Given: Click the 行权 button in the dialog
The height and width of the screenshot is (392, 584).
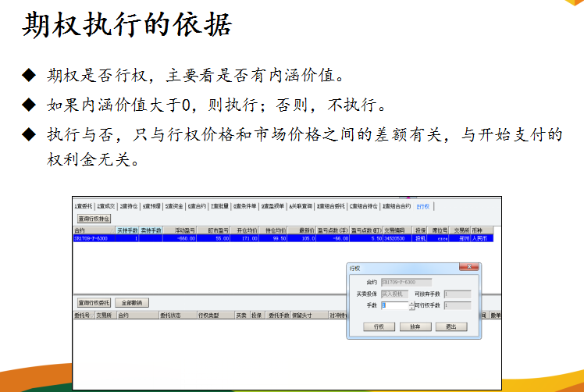Looking at the screenshot, I should coord(379,326).
